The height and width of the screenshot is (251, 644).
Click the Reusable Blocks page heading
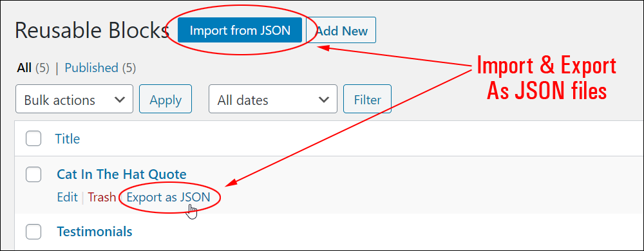[92, 30]
